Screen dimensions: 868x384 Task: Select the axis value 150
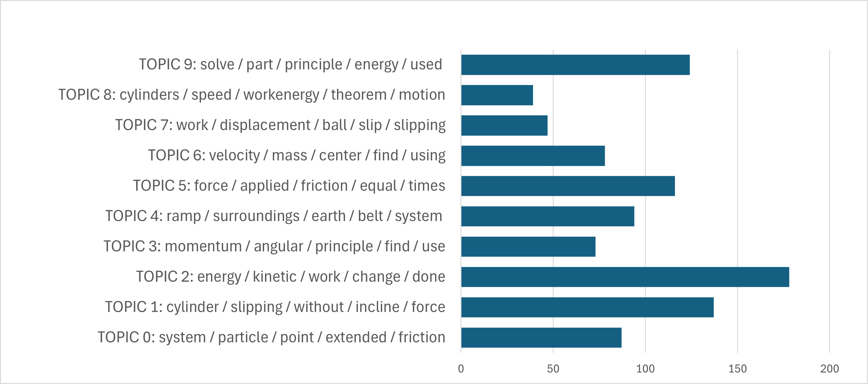pyautogui.click(x=738, y=369)
